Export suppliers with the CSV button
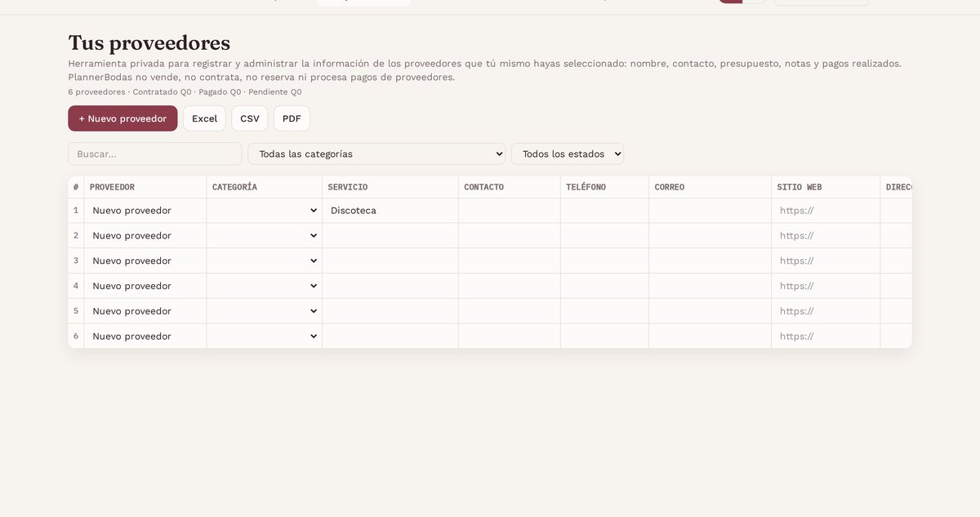The height and width of the screenshot is (517, 980). (250, 118)
